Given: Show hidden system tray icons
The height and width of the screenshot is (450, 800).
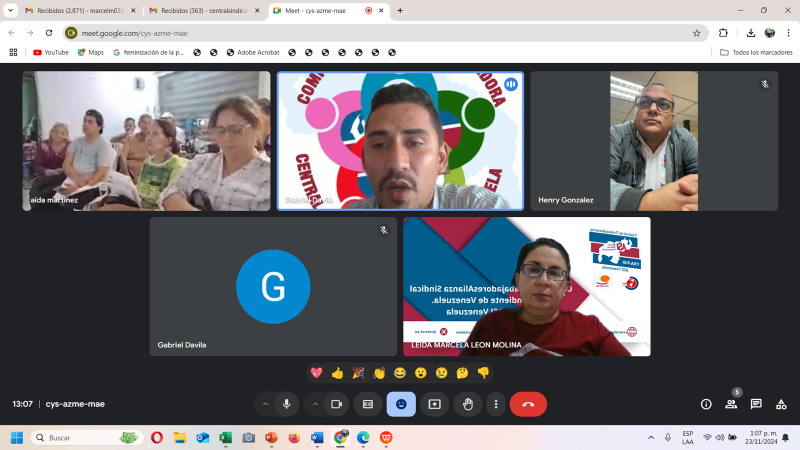Looking at the screenshot, I should [x=651, y=438].
